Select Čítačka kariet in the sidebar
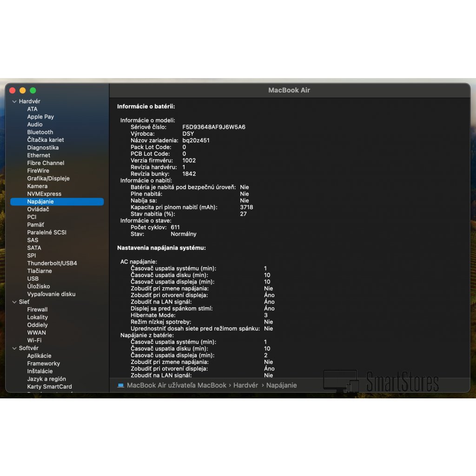Image resolution: width=476 pixels, height=476 pixels. [x=46, y=140]
